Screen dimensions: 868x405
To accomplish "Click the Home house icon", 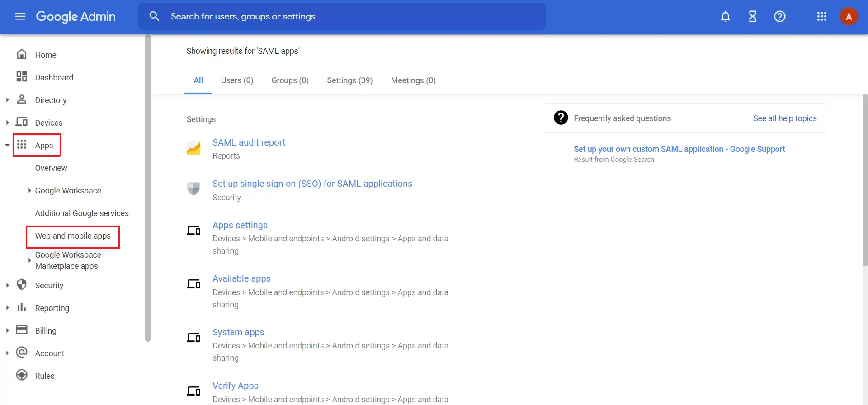I will [21, 54].
